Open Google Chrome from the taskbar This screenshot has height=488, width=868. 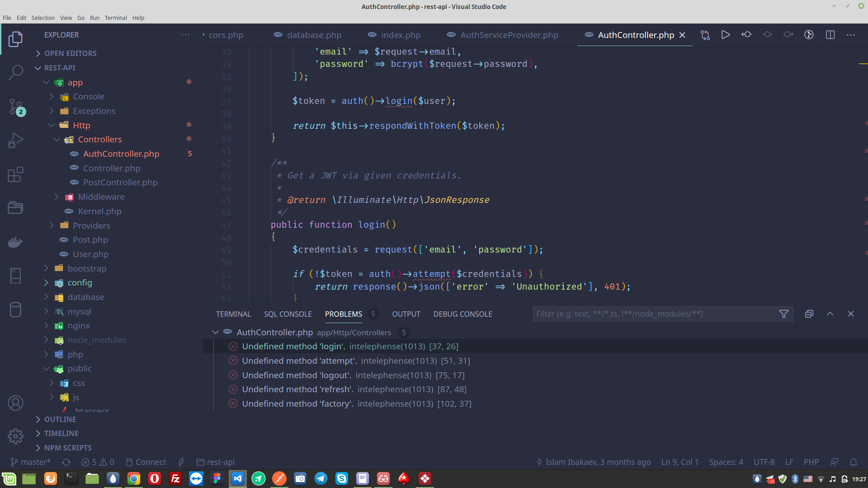pos(134,479)
